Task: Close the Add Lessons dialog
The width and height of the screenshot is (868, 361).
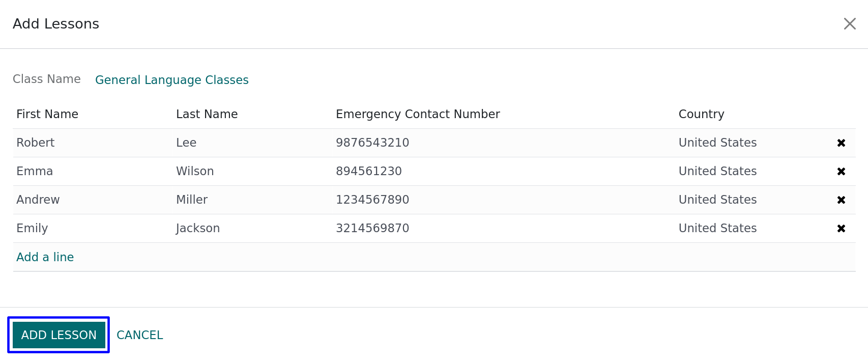Action: coord(850,24)
